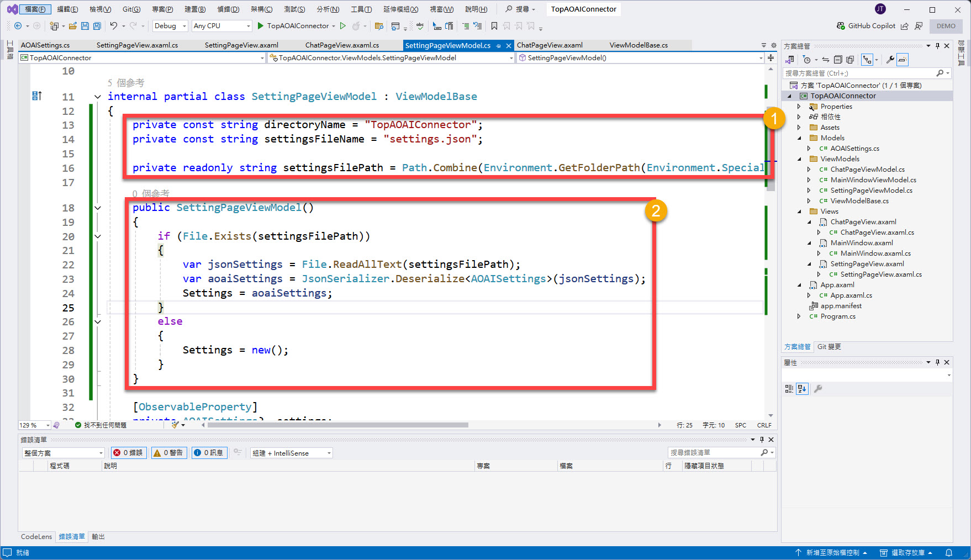Open the 整個方案 scope dropdown
971x560 pixels.
click(64, 453)
